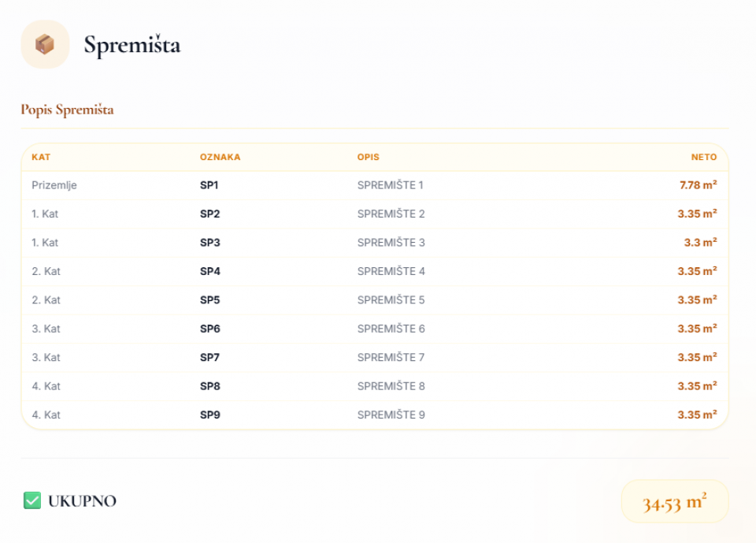Select the SP4 label cell
The image size is (756, 543).
[x=209, y=271]
